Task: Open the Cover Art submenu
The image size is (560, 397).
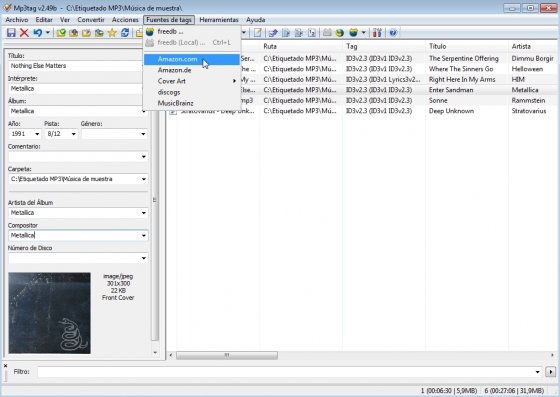Action: point(192,81)
